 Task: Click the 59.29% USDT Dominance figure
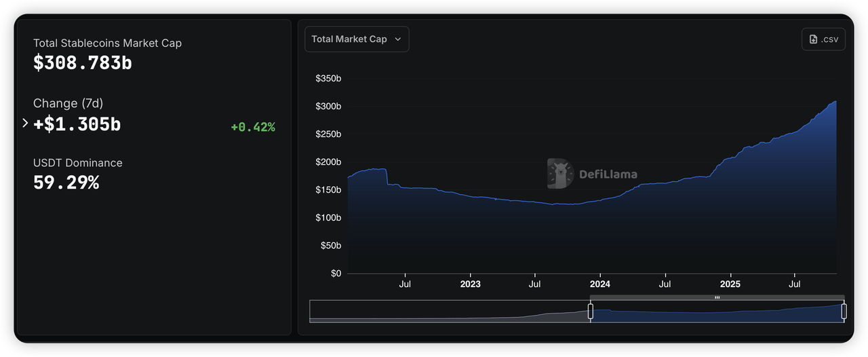[x=66, y=183]
